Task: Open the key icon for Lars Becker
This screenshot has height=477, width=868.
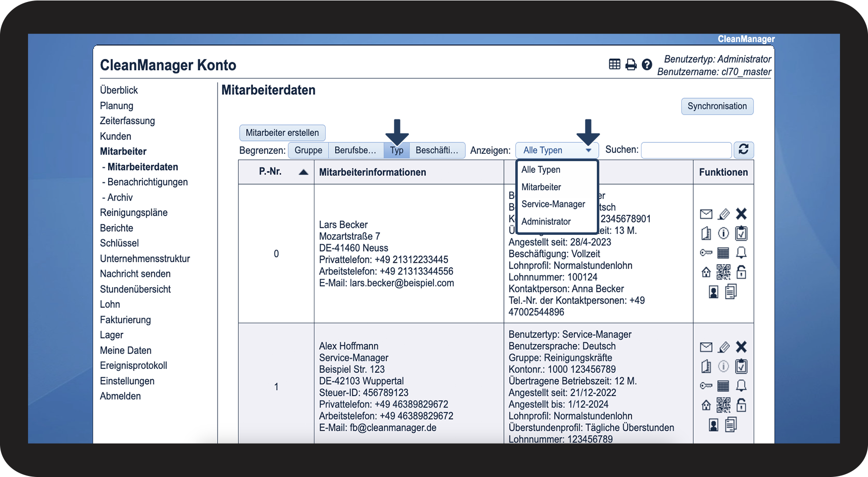Action: click(x=706, y=253)
